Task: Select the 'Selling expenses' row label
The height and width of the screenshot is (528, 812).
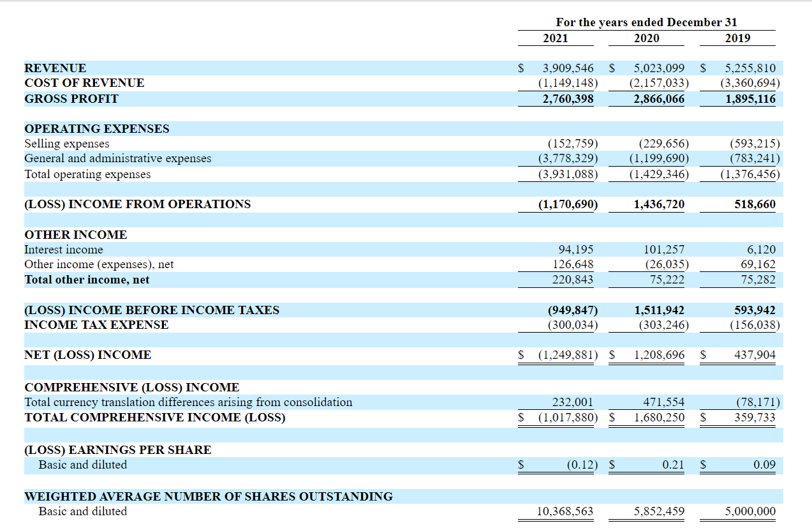Action: click(67, 144)
